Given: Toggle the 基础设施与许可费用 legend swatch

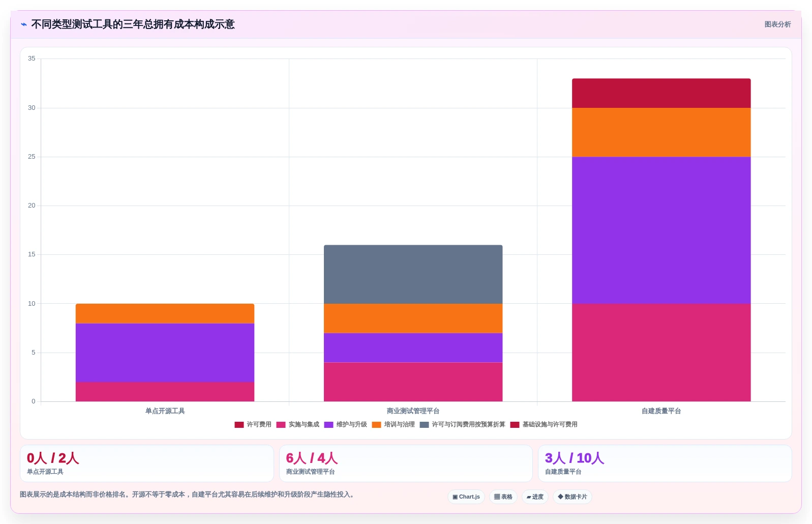Looking at the screenshot, I should [515, 425].
